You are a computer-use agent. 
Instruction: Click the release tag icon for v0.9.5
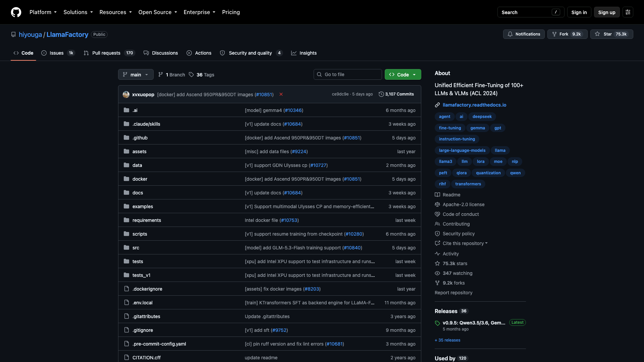(x=437, y=323)
